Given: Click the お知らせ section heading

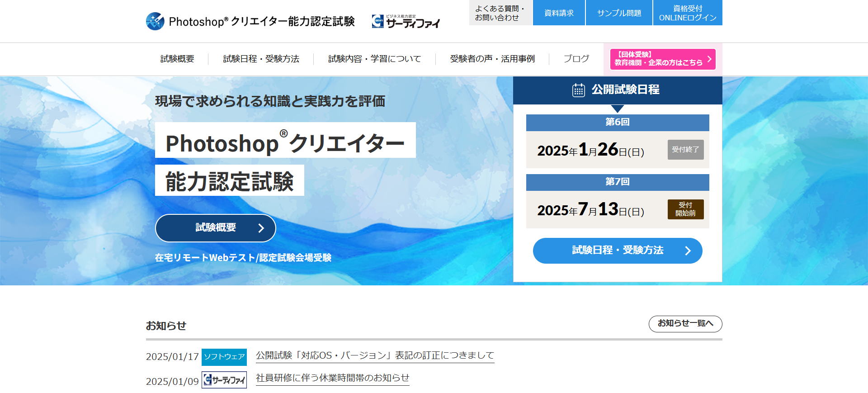Looking at the screenshot, I should 166,326.
